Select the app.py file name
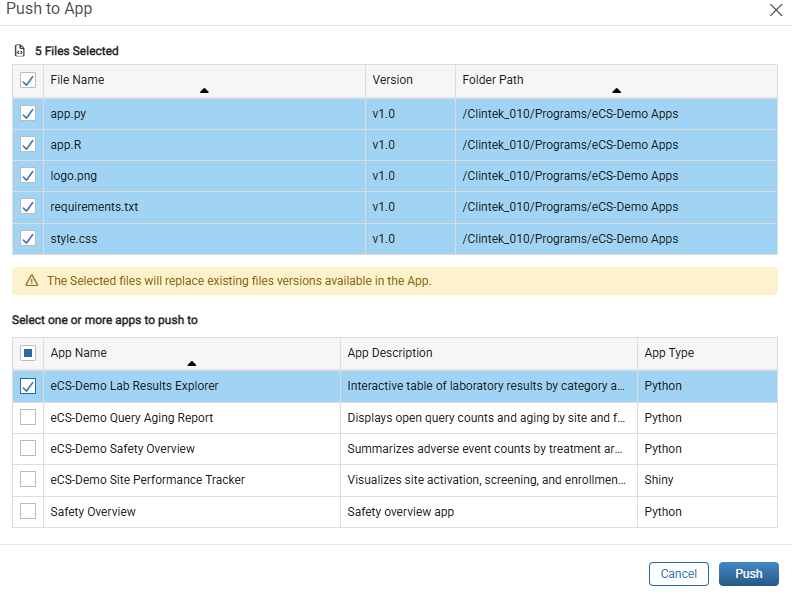This screenshot has height=601, width=792. 68,114
